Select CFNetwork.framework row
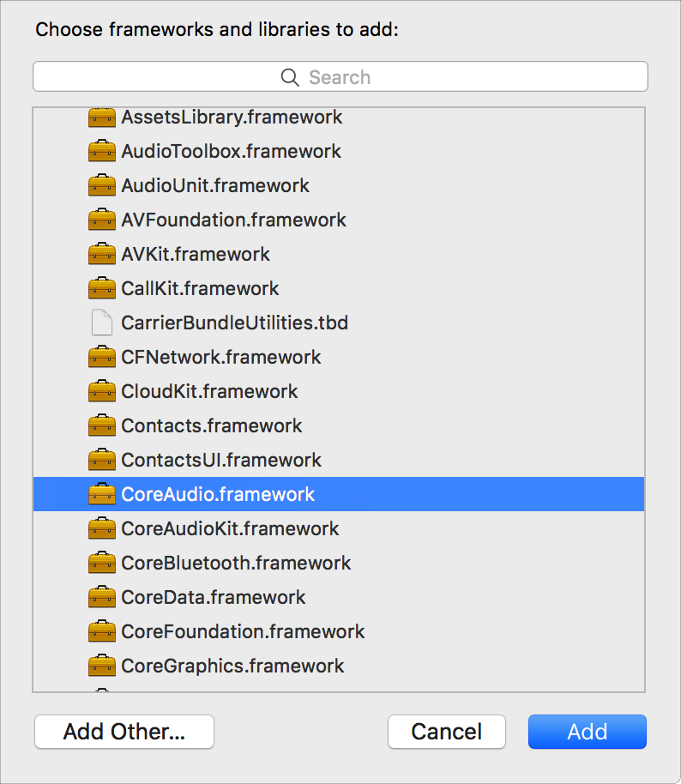The height and width of the screenshot is (784, 681). coord(221,357)
